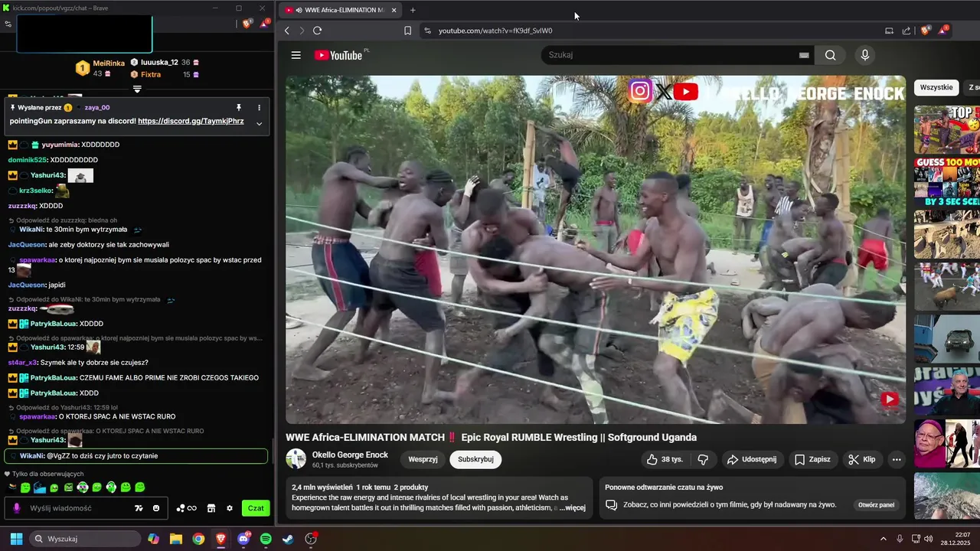Click the Subskrybuj button
The height and width of the screenshot is (551, 980).
(x=475, y=459)
